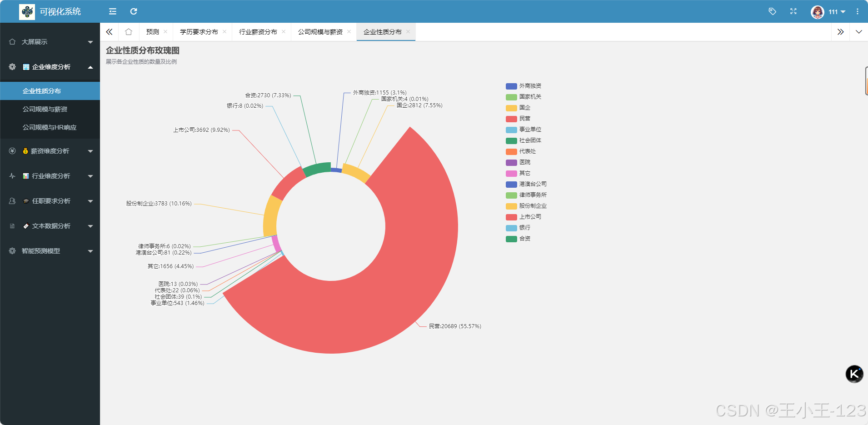Go to the home tab icon
The width and height of the screenshot is (868, 425).
click(129, 32)
